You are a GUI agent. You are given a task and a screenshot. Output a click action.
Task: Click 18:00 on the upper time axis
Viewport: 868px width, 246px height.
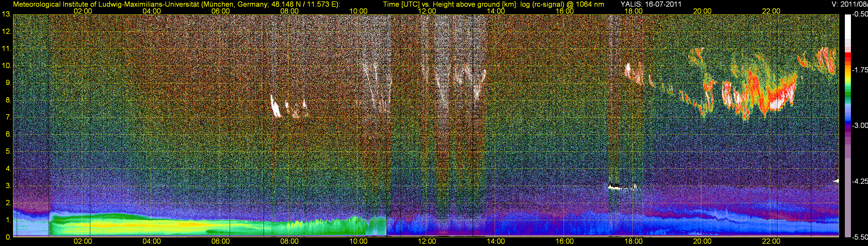pos(633,11)
